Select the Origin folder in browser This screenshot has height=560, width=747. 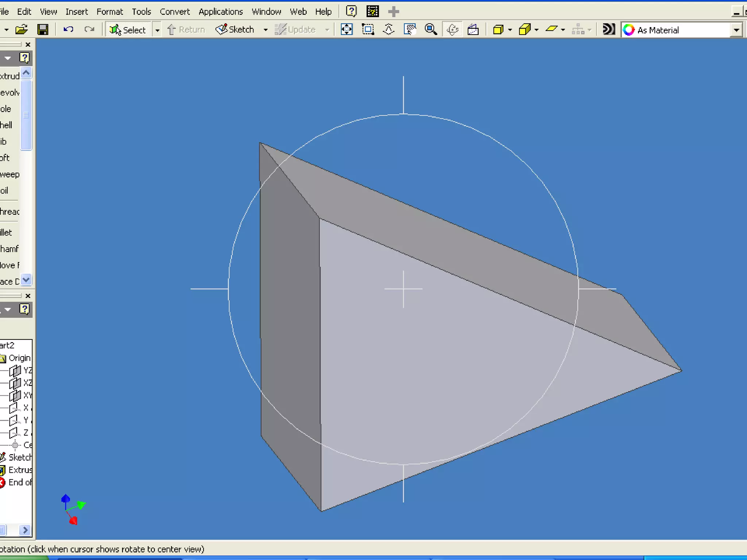pyautogui.click(x=19, y=358)
